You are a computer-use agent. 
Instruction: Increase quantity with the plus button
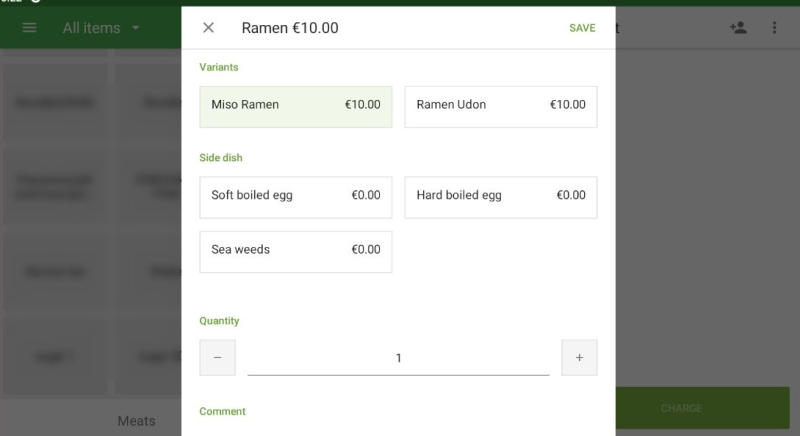click(579, 358)
